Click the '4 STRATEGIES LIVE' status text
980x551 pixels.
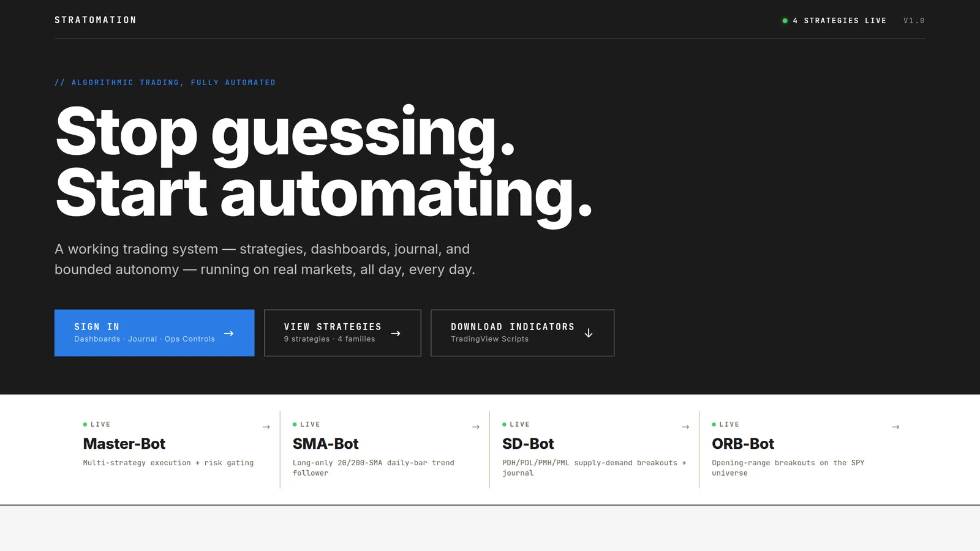pos(840,21)
